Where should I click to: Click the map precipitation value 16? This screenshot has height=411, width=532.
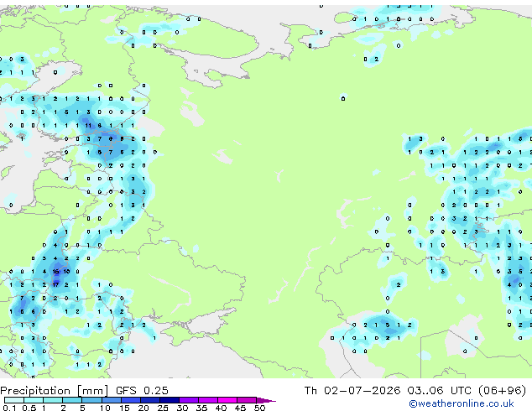[55, 271]
